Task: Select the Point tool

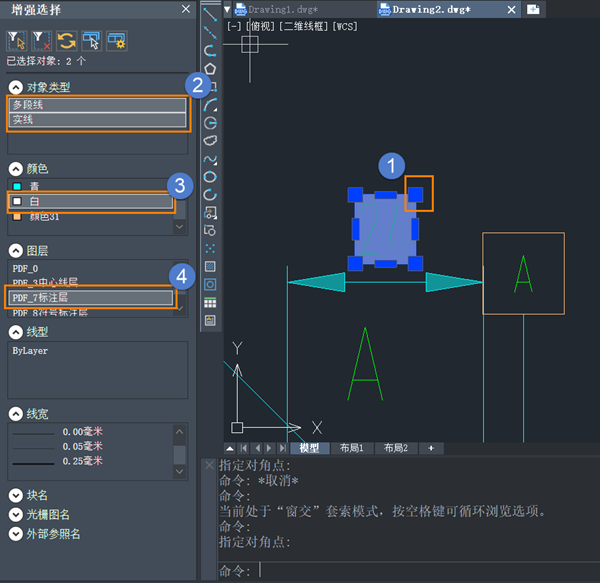Action: click(x=210, y=249)
